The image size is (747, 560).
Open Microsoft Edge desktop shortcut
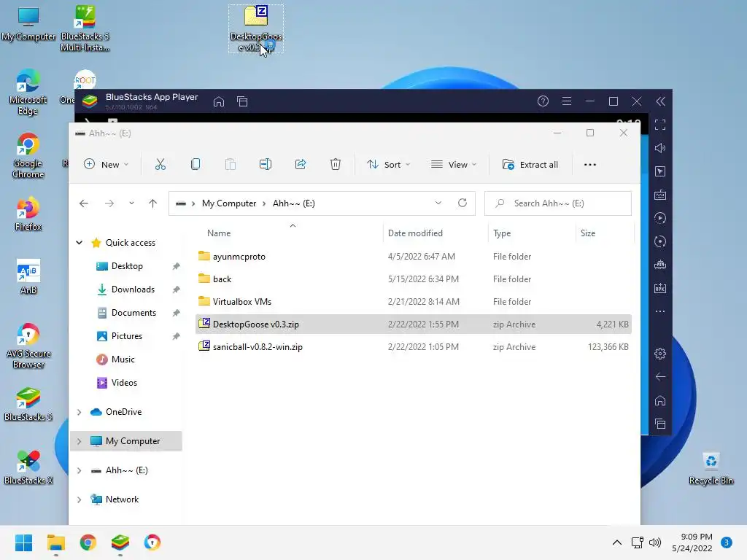(28, 93)
